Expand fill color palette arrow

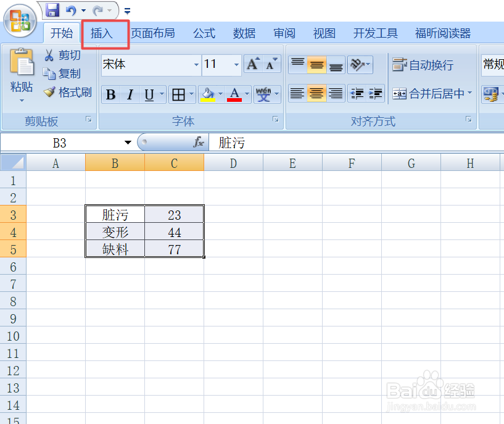[x=220, y=94]
